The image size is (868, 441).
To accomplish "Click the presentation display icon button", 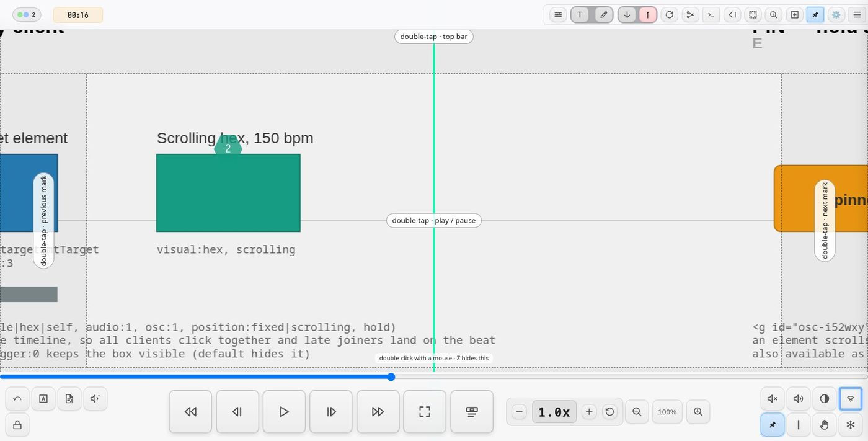I will [x=472, y=412].
